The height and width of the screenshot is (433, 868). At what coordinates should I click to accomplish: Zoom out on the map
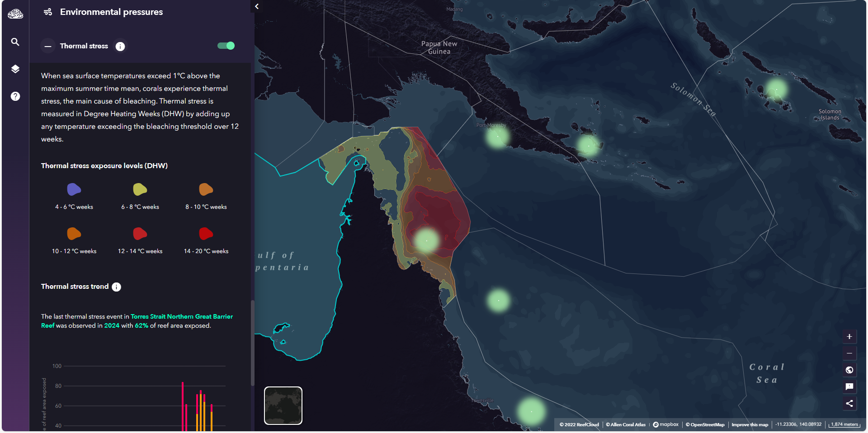pos(849,353)
